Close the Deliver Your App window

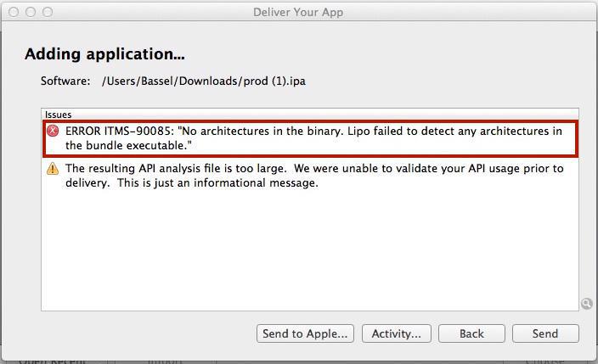(14, 12)
